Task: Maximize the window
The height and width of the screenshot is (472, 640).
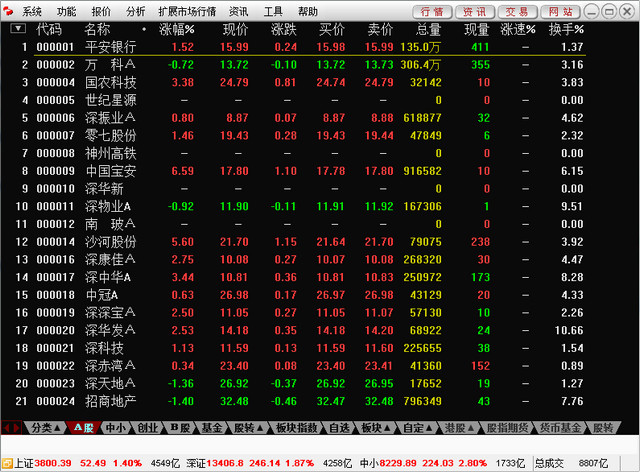Action: tap(609, 11)
